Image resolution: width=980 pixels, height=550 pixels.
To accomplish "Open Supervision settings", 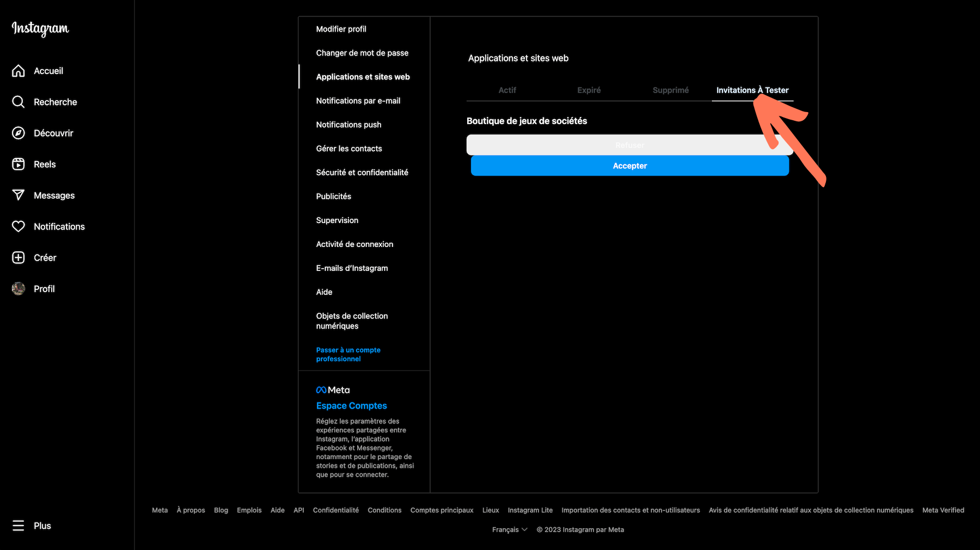I will tap(337, 220).
